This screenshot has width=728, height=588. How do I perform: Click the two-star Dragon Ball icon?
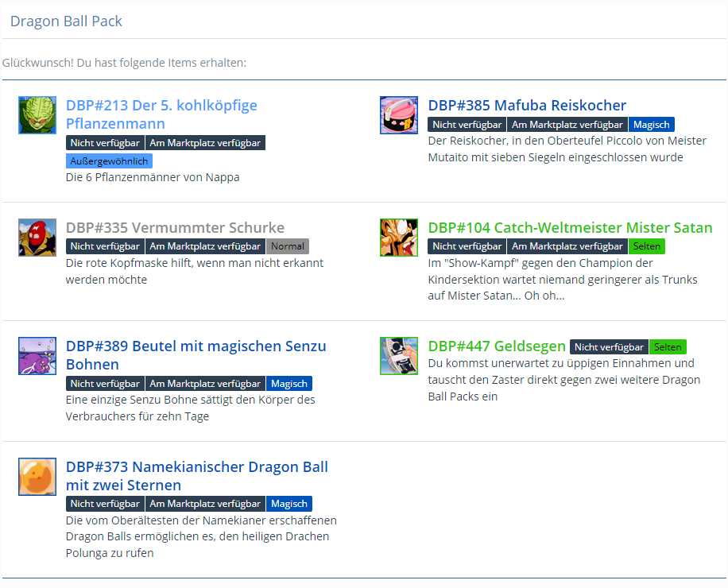pyautogui.click(x=37, y=477)
